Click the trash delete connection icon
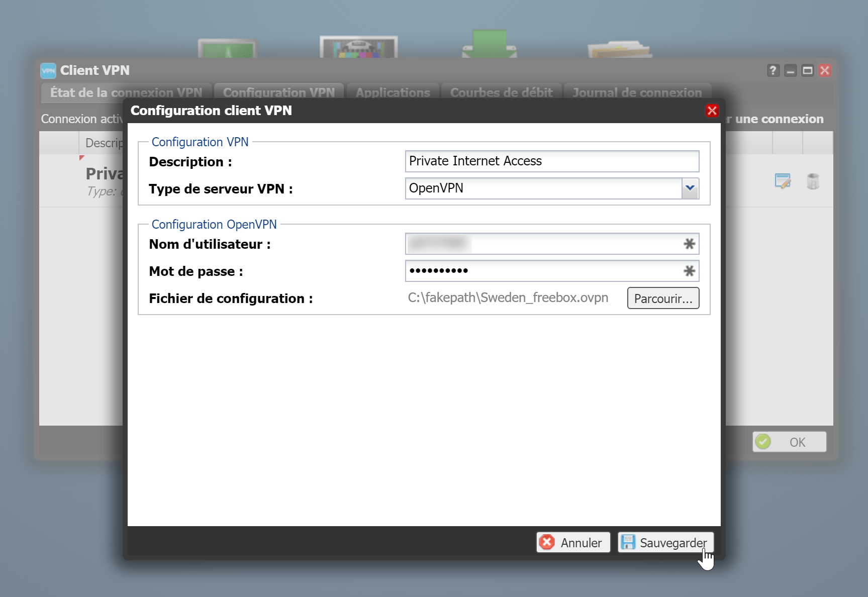The width and height of the screenshot is (868, 597). point(813,181)
